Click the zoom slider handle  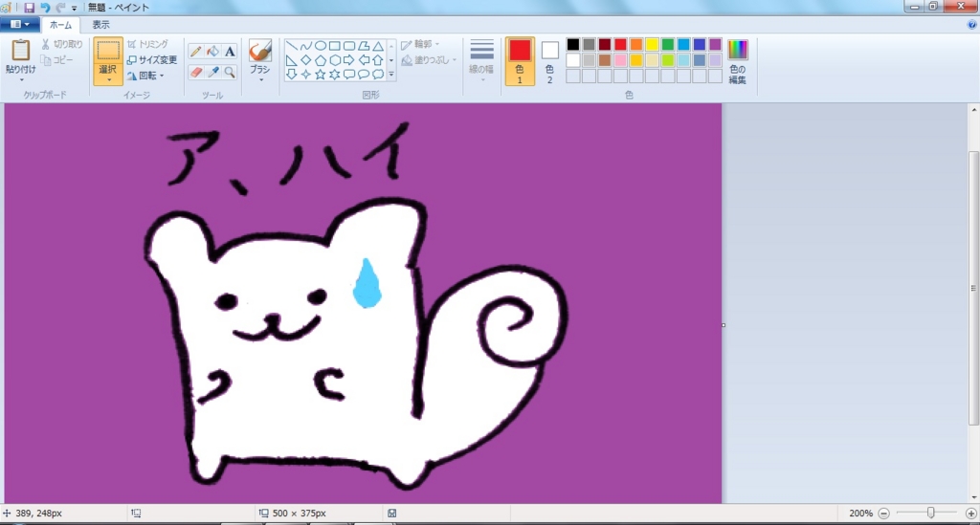[930, 514]
